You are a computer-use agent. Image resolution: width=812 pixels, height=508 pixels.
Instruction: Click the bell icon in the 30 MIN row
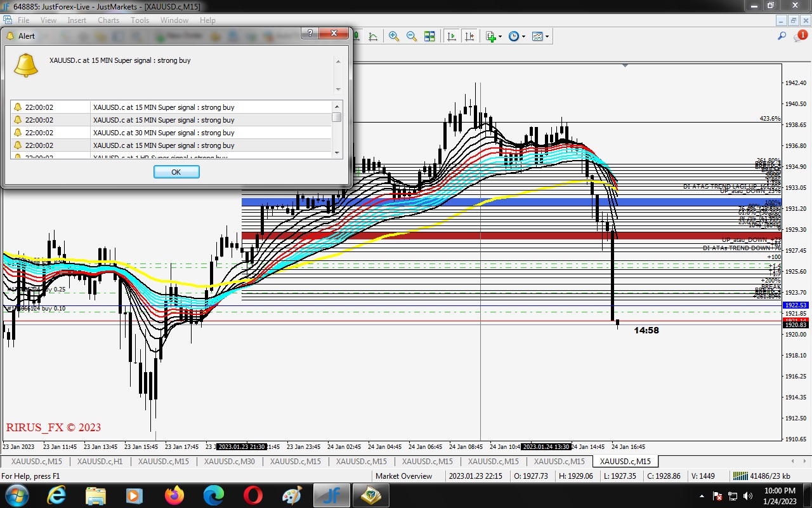click(x=18, y=133)
